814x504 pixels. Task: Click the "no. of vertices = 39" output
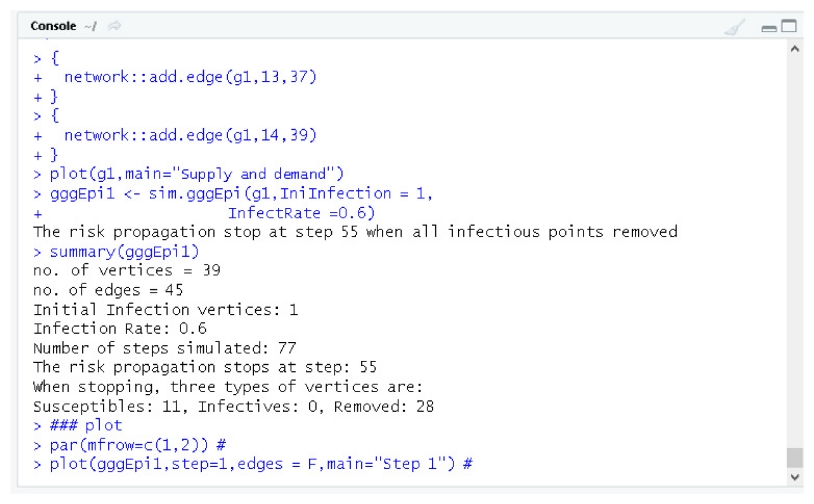(x=127, y=271)
